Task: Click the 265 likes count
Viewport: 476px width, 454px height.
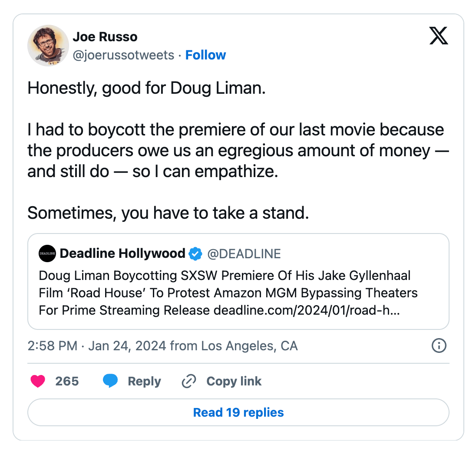Action: (67, 382)
